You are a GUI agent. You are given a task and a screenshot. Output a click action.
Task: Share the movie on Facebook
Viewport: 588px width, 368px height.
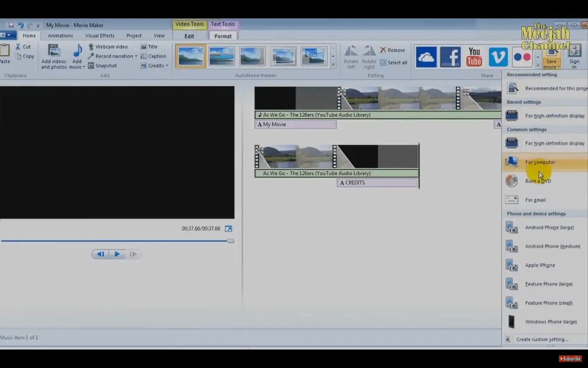450,57
